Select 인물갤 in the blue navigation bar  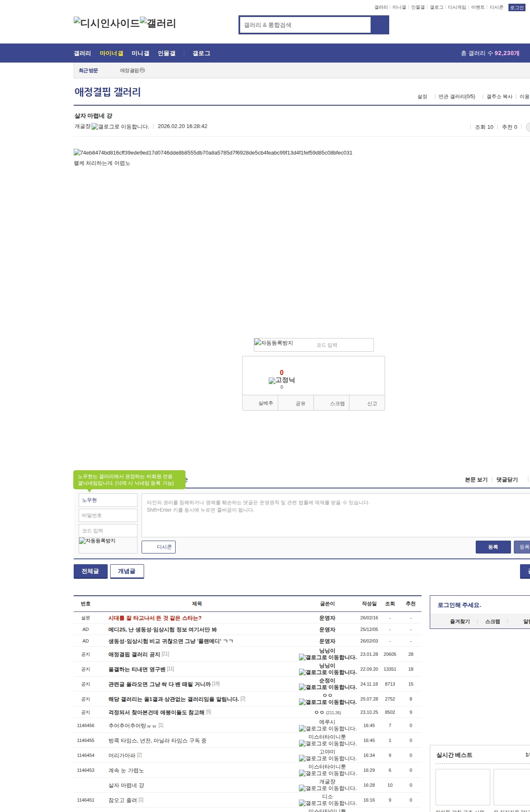tap(166, 53)
